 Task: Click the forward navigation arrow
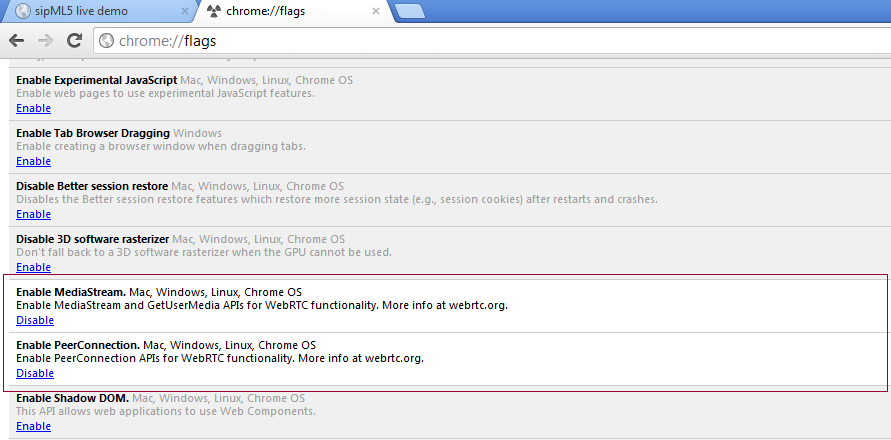(x=46, y=41)
